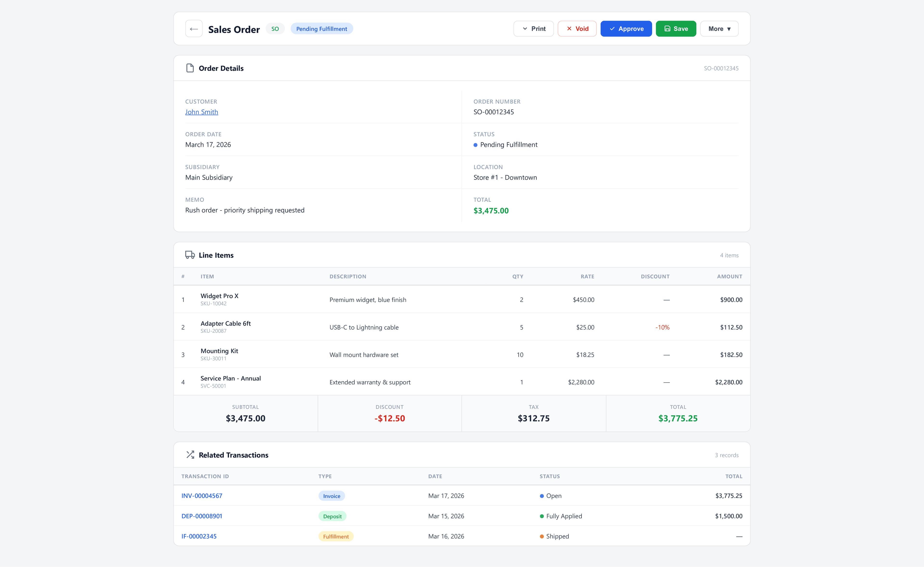924x567 pixels.
Task: Click the AMOUNT column header
Action: (729, 277)
